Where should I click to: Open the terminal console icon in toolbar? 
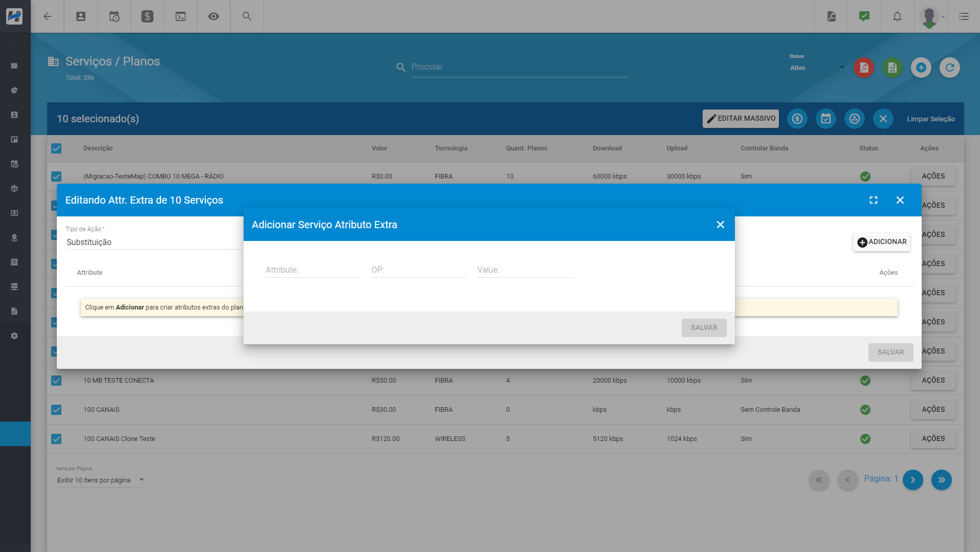tap(181, 16)
